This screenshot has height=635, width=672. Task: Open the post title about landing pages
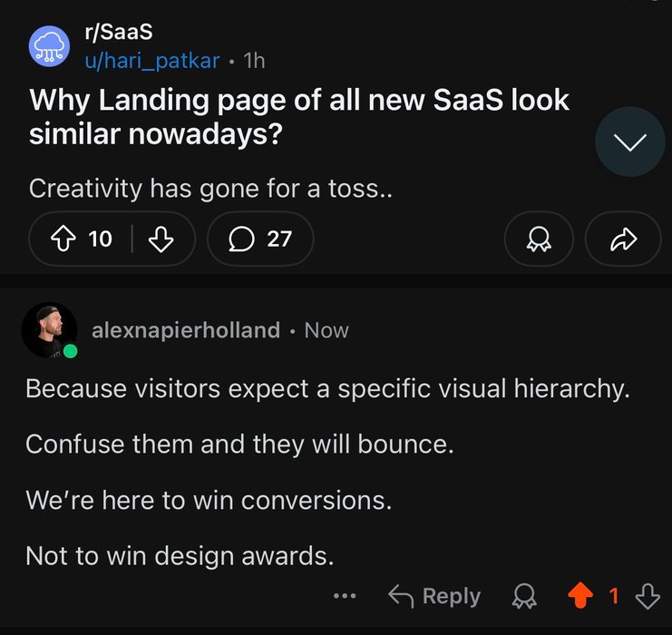(299, 115)
